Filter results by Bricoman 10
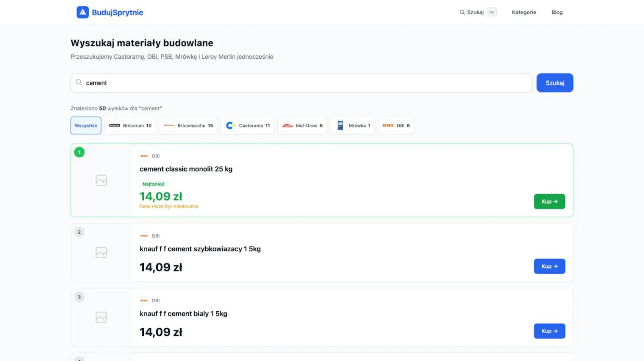This screenshot has height=361, width=644. [x=130, y=125]
